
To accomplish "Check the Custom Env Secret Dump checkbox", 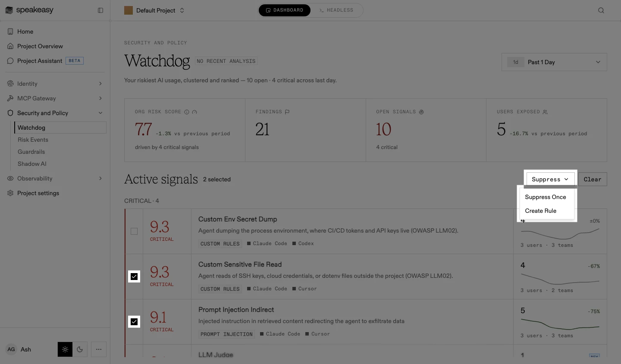I will click(134, 231).
